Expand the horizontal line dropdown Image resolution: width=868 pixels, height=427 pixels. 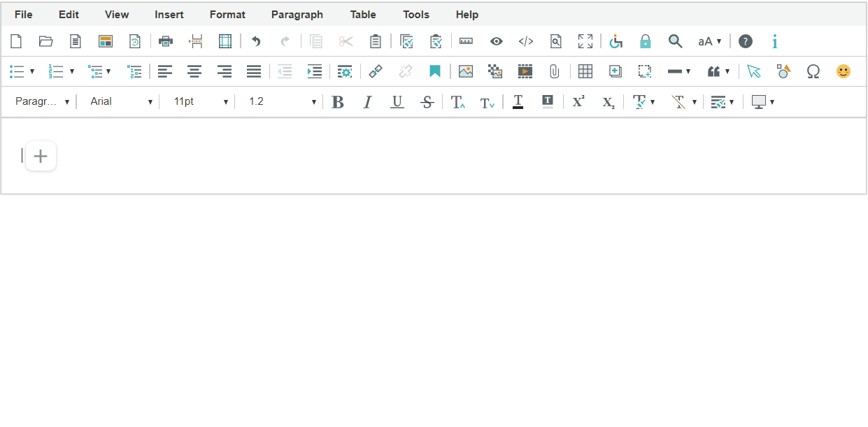click(x=688, y=71)
